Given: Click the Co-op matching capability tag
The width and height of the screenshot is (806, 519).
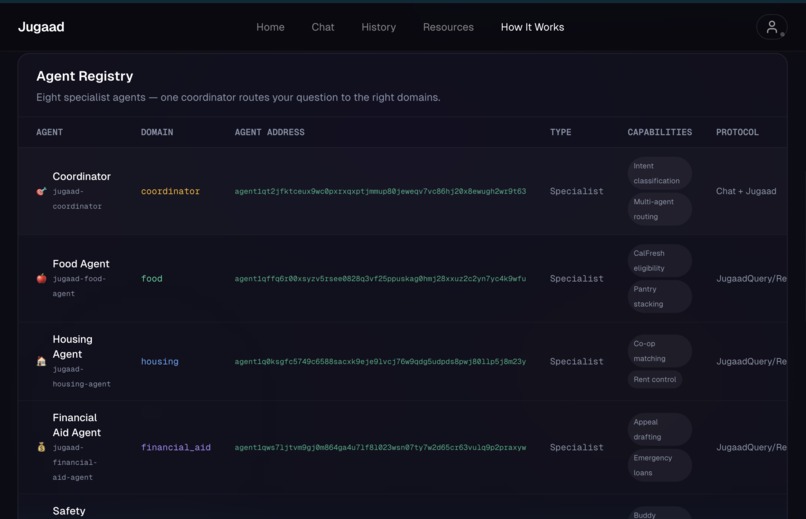Looking at the screenshot, I should point(660,351).
